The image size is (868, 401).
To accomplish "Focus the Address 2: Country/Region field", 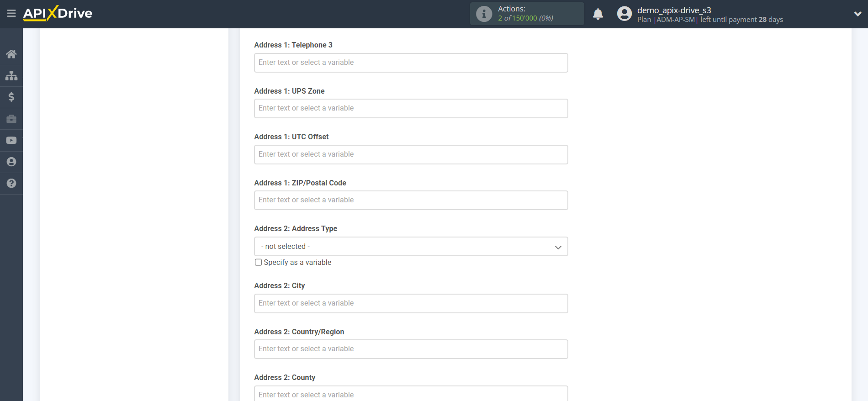I will [x=411, y=349].
